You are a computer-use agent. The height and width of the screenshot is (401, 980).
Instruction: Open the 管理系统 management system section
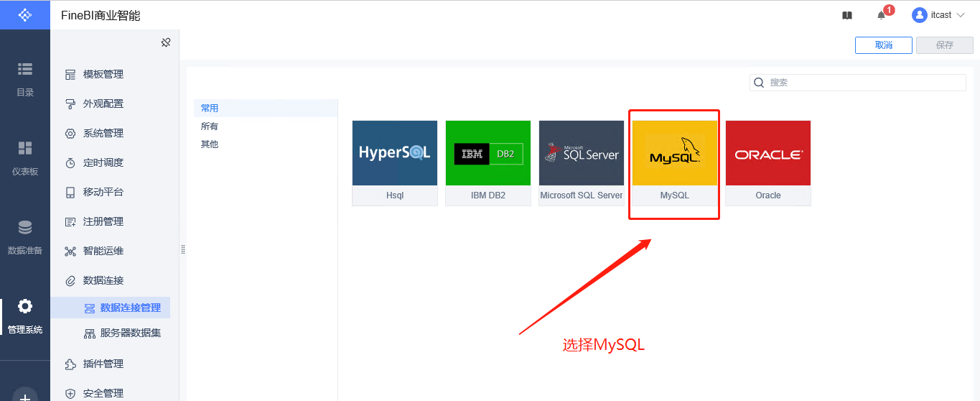(x=25, y=316)
